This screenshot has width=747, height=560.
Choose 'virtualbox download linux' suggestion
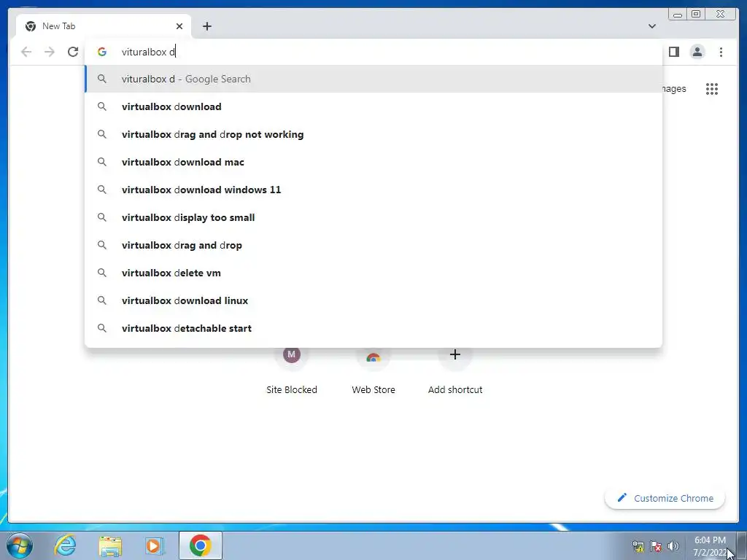coord(373,300)
